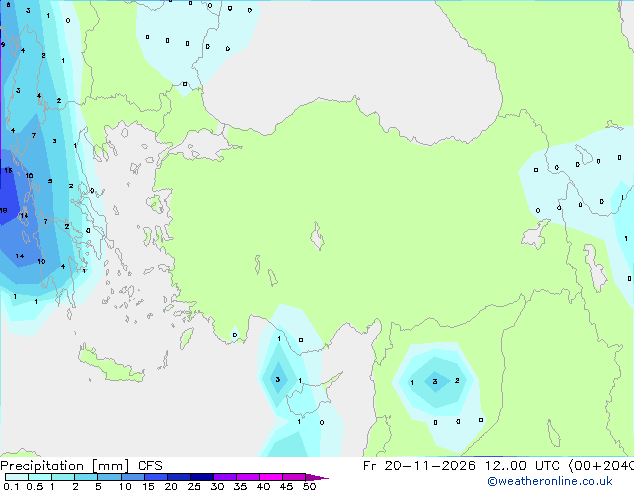This screenshot has height=490, width=634.
Task: Click the 0.1–0.5 mm lightest legend swatch
Action: 17,477
